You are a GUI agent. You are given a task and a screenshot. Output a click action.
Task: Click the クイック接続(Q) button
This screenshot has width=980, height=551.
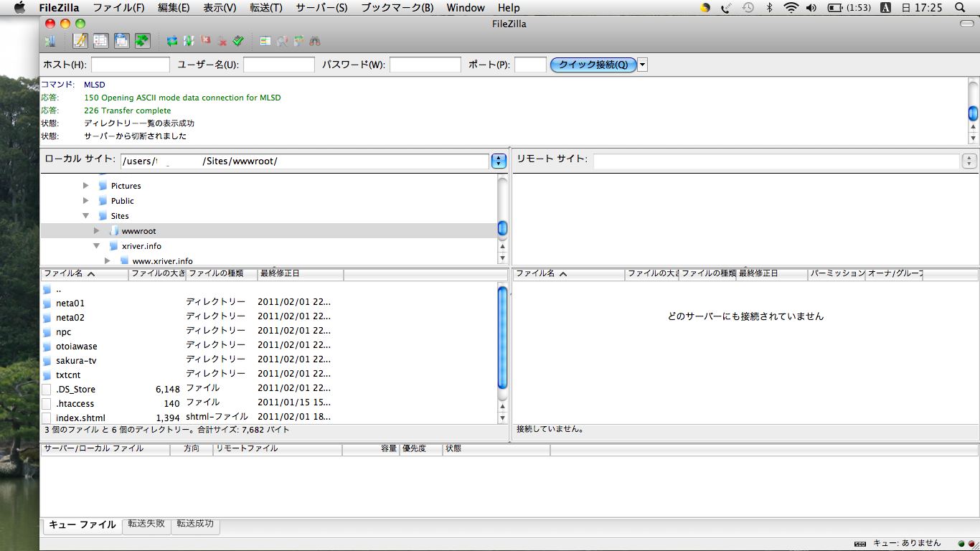(593, 65)
